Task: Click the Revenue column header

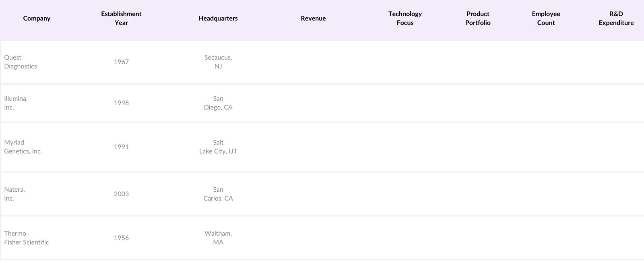Action: click(x=313, y=19)
